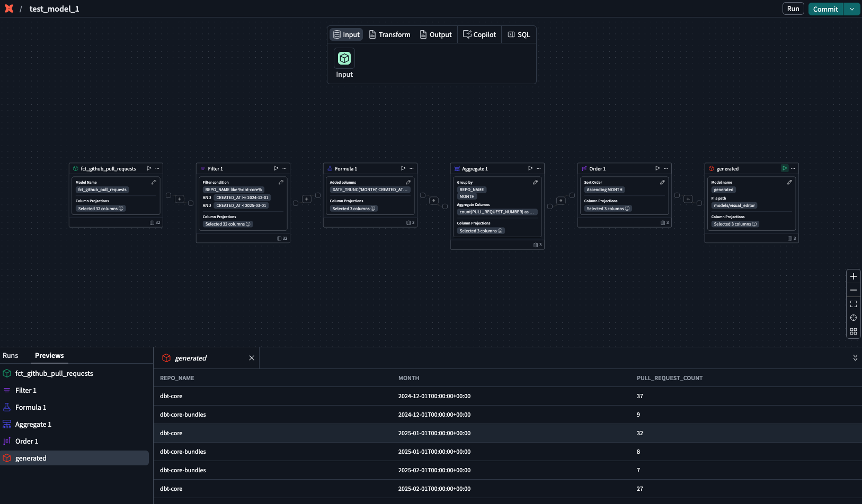
Task: Collapse the preview panel with the chevron
Action: point(855,358)
